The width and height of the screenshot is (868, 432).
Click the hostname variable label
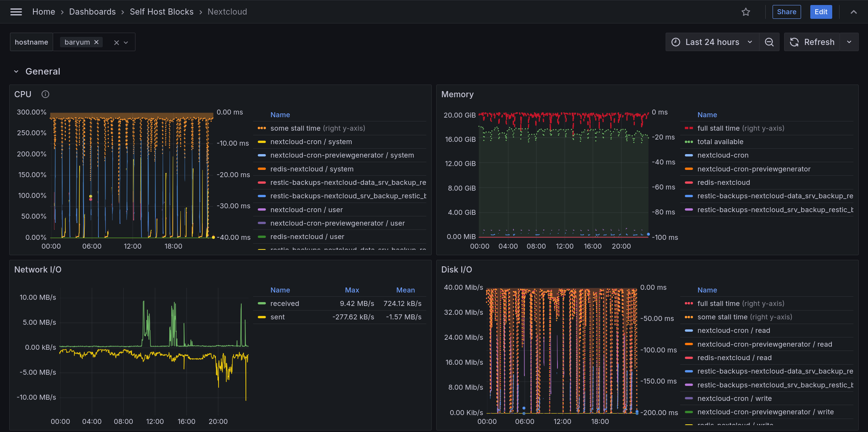tap(32, 42)
